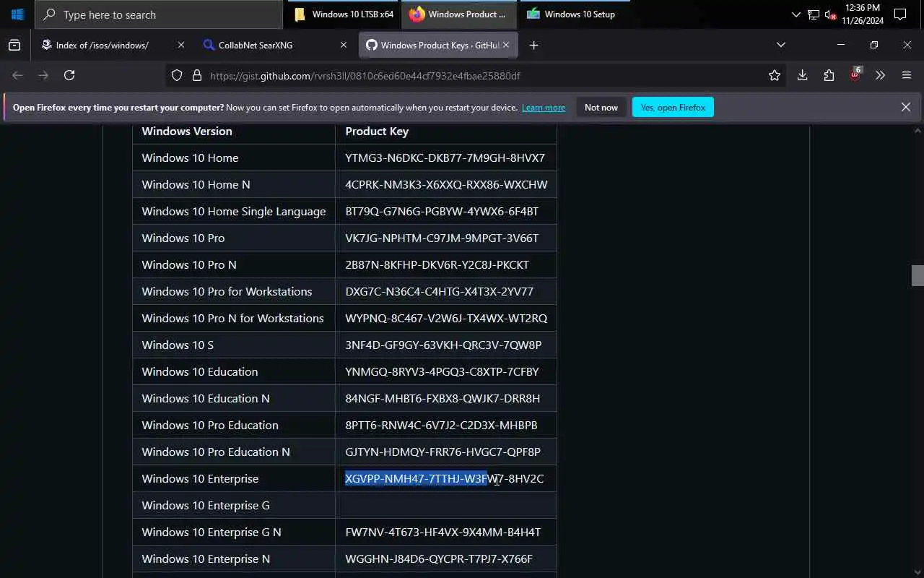The height and width of the screenshot is (578, 924).
Task: Open the notification center icon
Action: [900, 14]
